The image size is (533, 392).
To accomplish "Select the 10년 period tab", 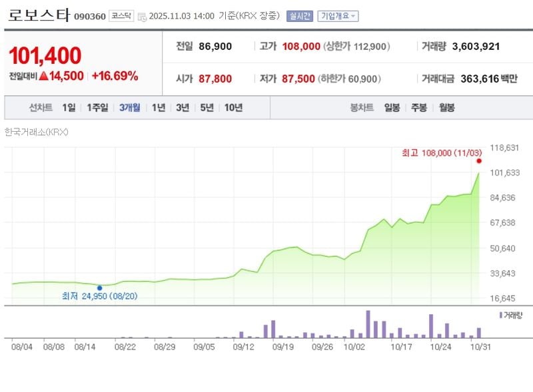I will (x=233, y=106).
